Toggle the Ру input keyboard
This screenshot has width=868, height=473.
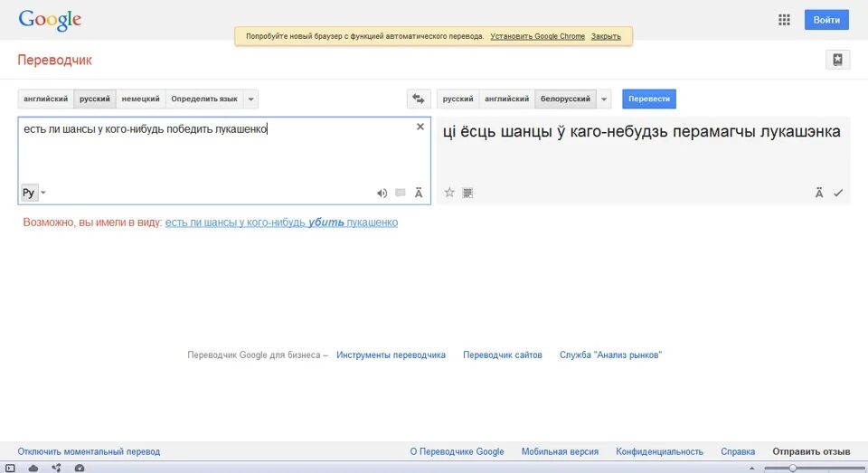[28, 193]
